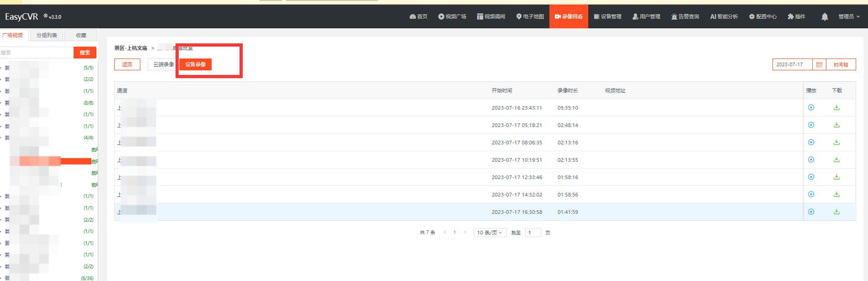
Task: Click the 返回 back button
Action: [x=127, y=64]
